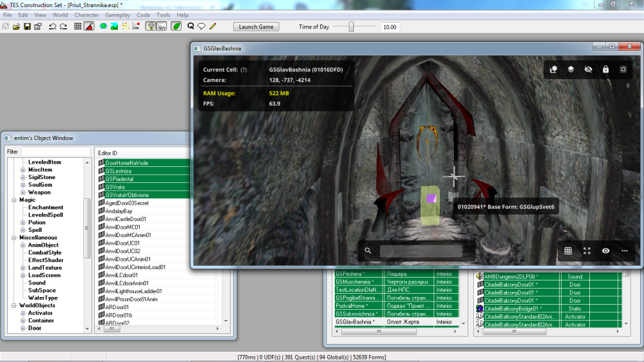This screenshot has width=644, height=362.
Task: Open landscape editing with the mountain icon
Action: click(114, 26)
